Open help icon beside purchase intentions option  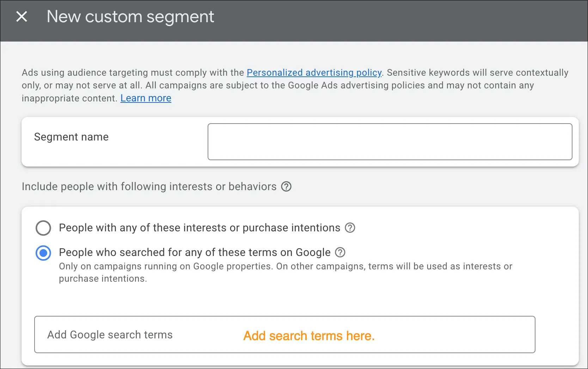pyautogui.click(x=350, y=228)
